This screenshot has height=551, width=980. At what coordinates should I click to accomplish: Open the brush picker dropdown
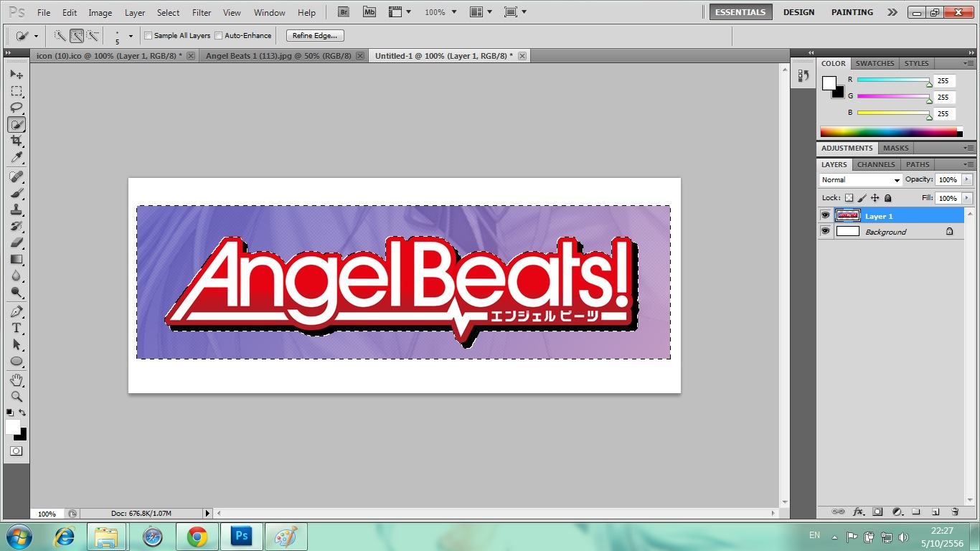point(130,35)
